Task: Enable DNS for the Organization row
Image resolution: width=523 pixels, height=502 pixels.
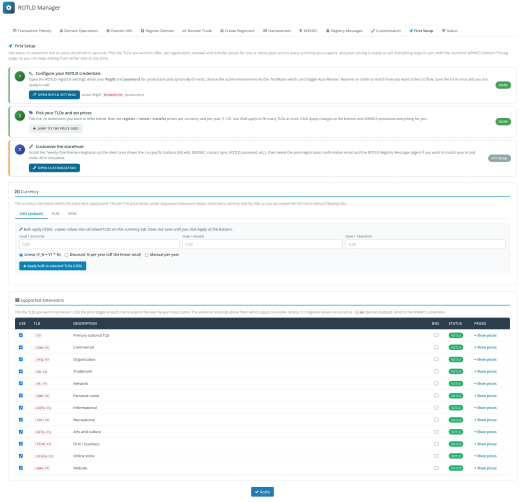Action: tap(436, 359)
